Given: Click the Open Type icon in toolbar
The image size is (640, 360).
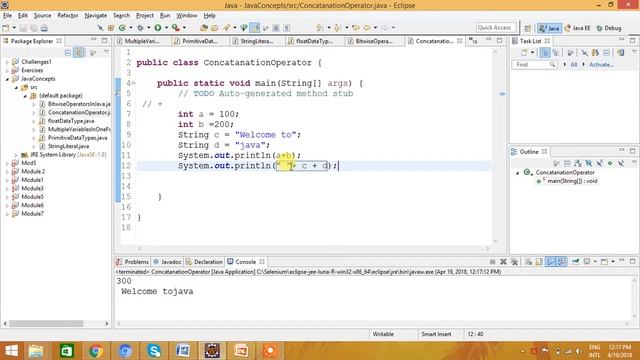Looking at the screenshot, I should (204, 28).
